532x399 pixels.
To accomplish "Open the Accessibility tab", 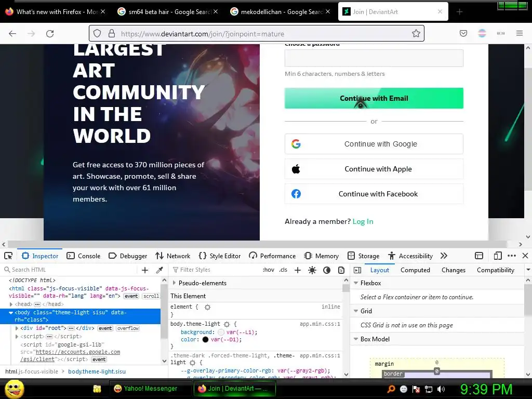I will (x=410, y=256).
